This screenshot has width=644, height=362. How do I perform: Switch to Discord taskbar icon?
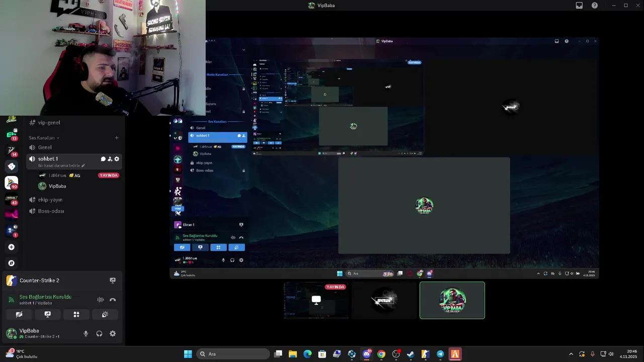[x=367, y=354]
